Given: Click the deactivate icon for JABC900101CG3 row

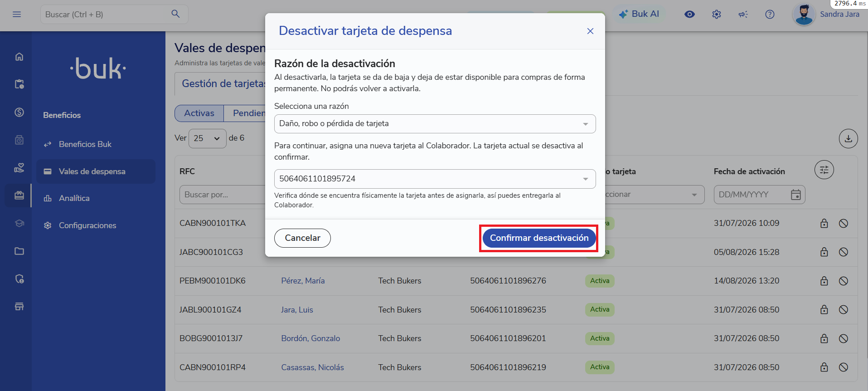Looking at the screenshot, I should (843, 252).
